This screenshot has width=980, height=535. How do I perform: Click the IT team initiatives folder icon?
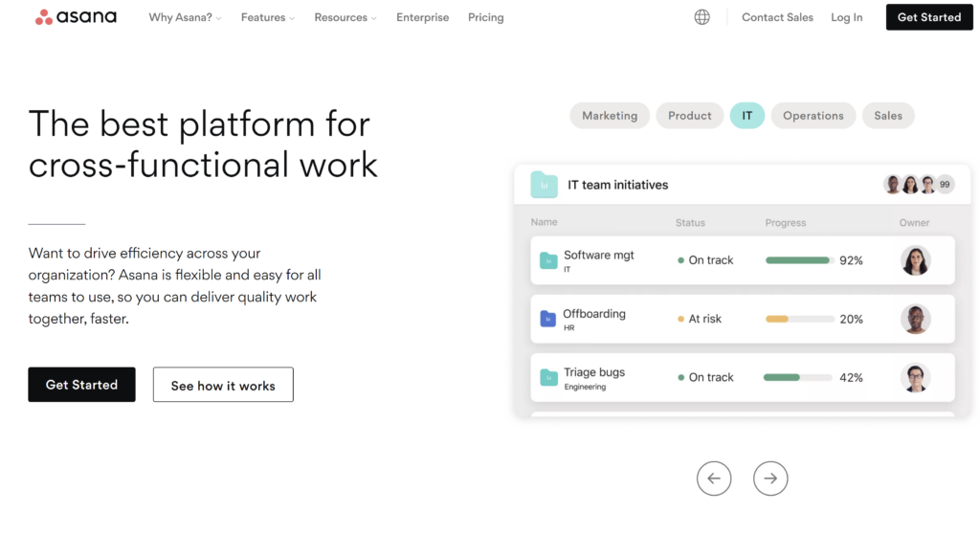tap(544, 185)
